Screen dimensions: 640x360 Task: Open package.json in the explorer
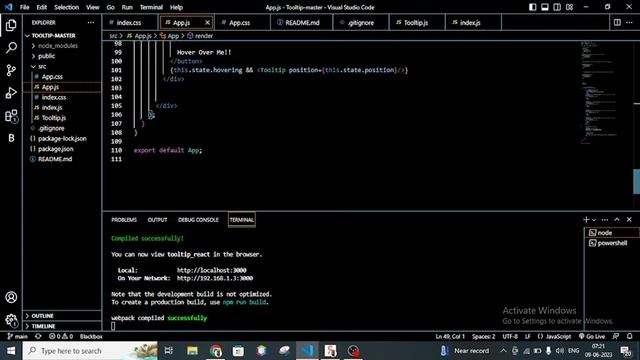point(62,149)
